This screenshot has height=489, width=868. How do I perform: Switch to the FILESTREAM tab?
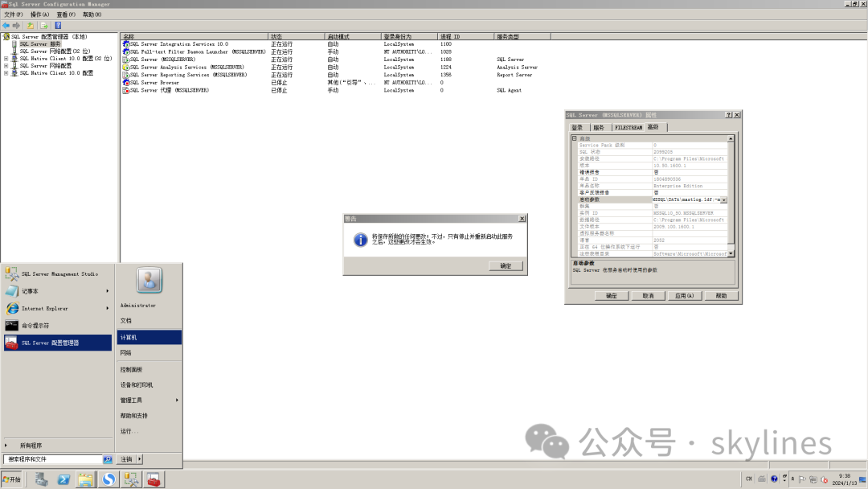[x=628, y=127]
